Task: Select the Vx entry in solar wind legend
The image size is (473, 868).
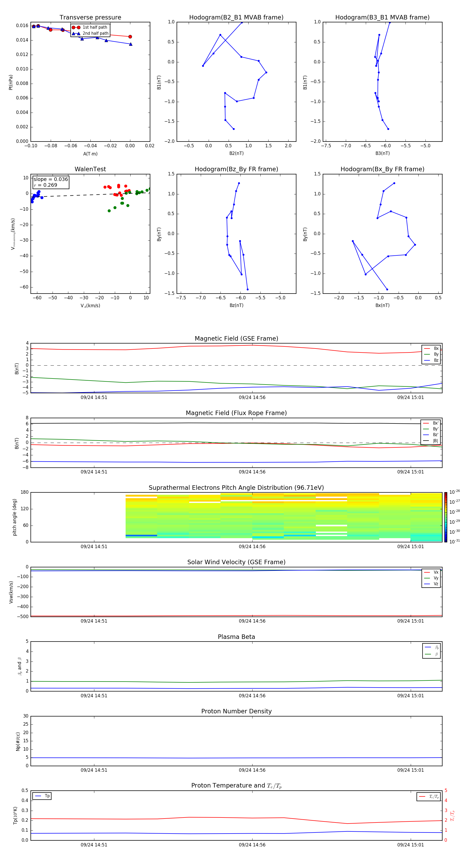Action: point(431,572)
